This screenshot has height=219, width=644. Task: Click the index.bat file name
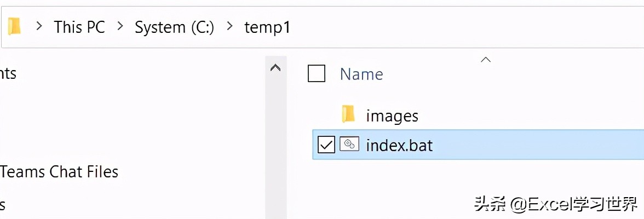point(399,145)
